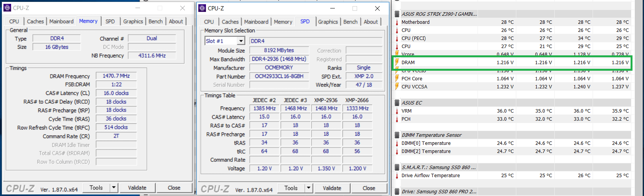Image resolution: width=644 pixels, height=196 pixels.
Task: Open the Caches tab in the right CPU-Z window
Action: tap(230, 22)
